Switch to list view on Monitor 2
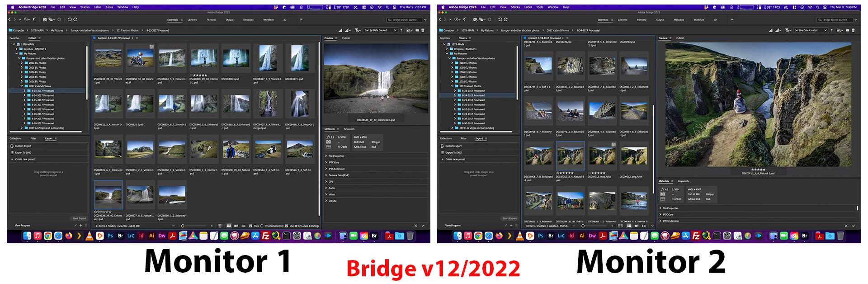 pyautogui.click(x=644, y=226)
